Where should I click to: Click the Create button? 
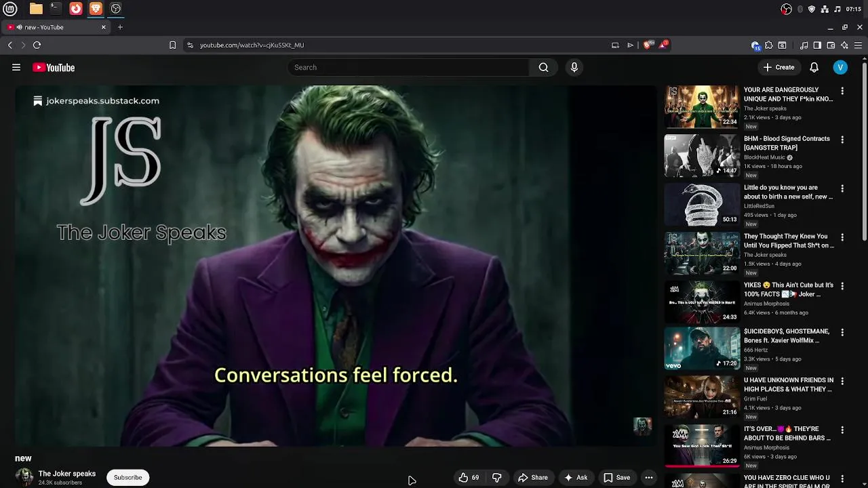778,67
